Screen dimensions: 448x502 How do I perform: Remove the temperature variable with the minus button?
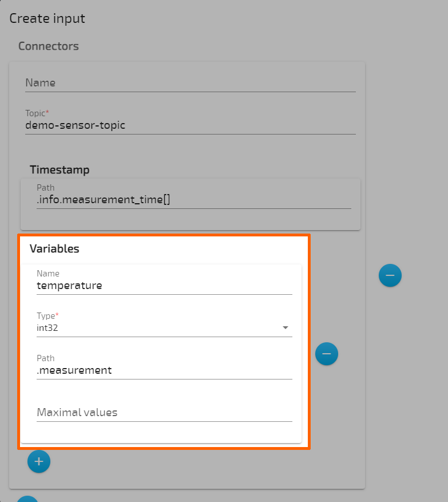327,354
